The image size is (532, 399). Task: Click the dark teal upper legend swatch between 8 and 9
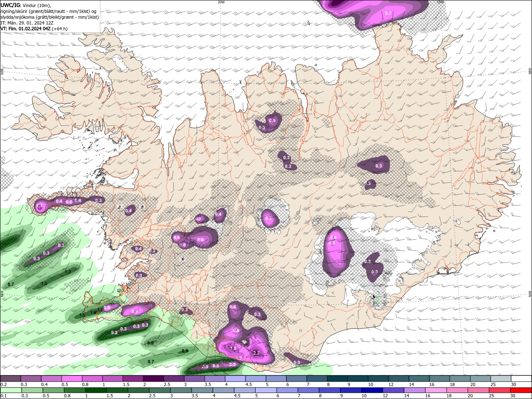(337, 379)
